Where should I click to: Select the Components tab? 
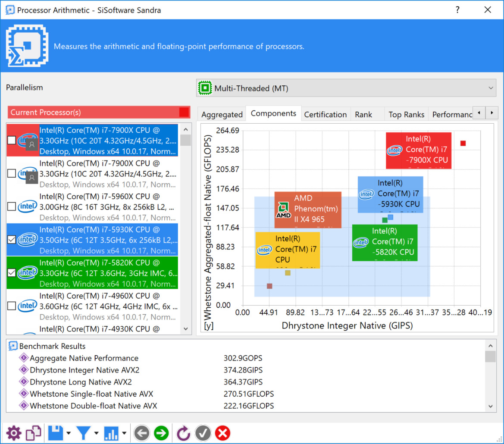click(x=273, y=113)
